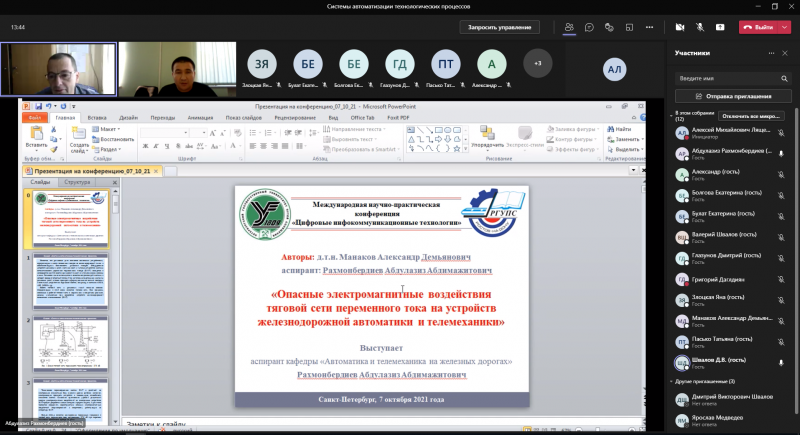
Task: Click the share content tray icon
Action: [722, 27]
